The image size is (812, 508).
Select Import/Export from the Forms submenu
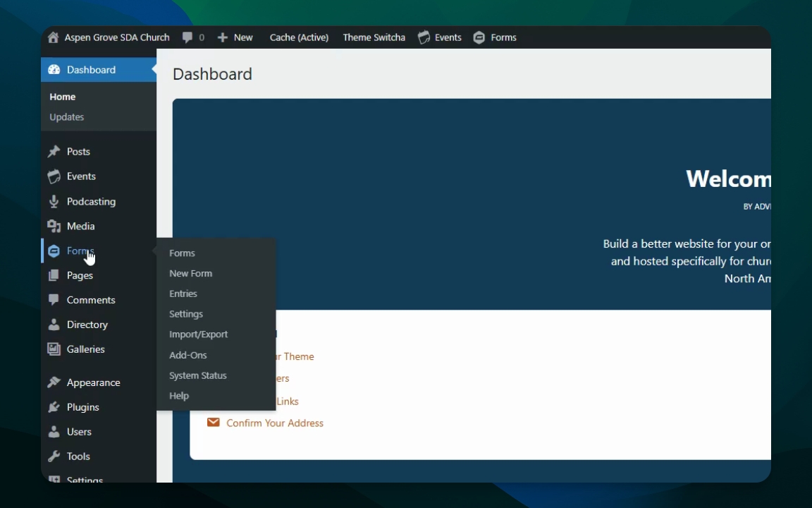(198, 334)
